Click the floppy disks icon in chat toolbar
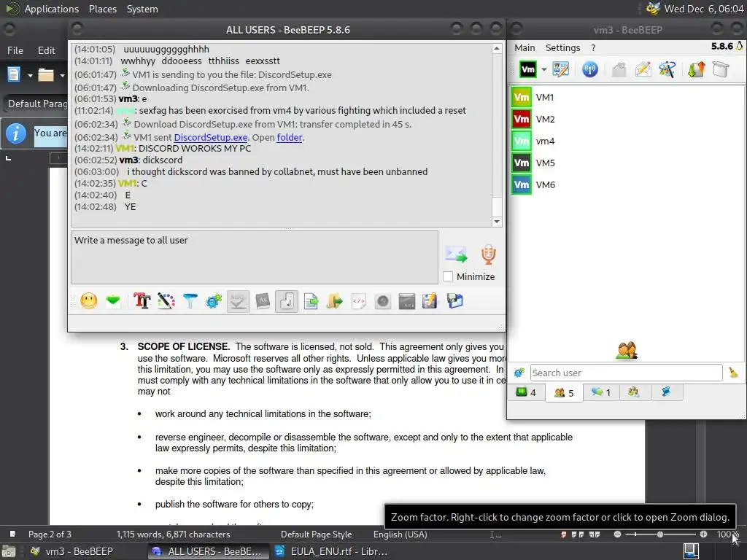This screenshot has width=747, height=560. [455, 301]
